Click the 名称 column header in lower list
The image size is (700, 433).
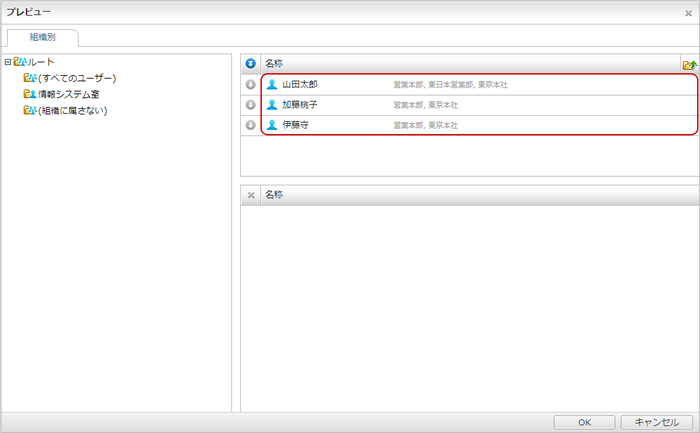[x=274, y=195]
